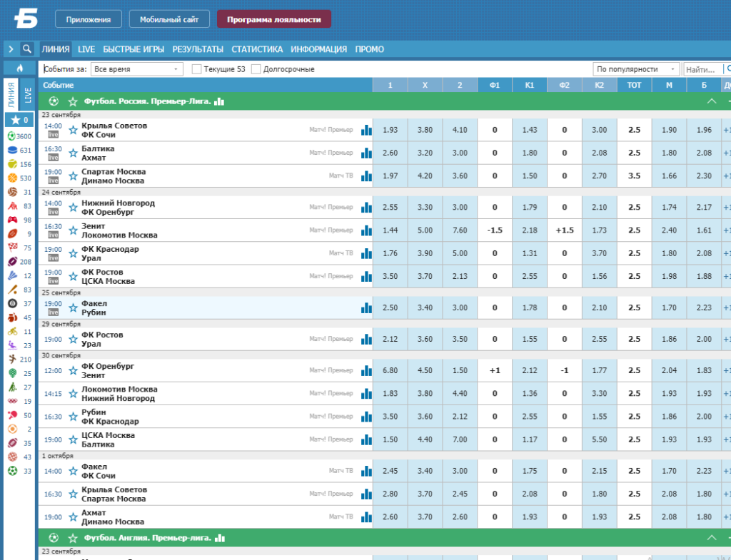Select rugby ball icon with 9 events

pos(12,234)
